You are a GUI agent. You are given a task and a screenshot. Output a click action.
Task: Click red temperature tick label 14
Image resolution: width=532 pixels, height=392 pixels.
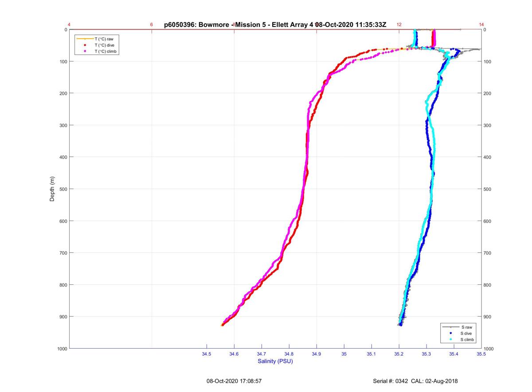(x=481, y=25)
